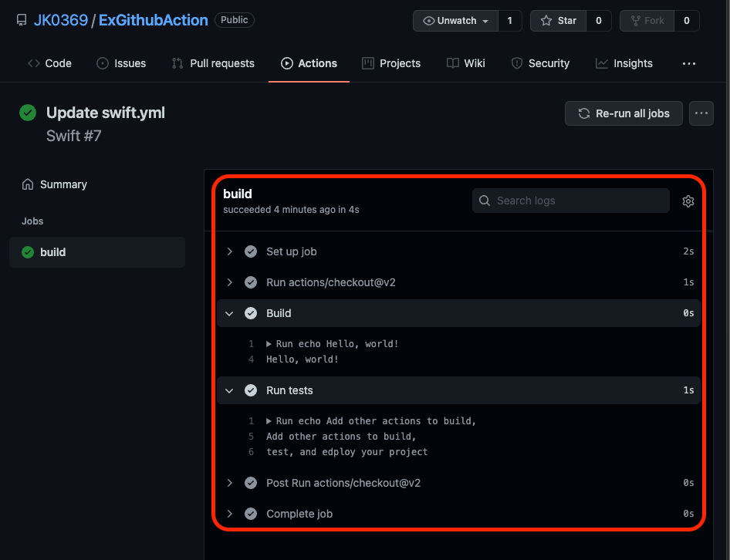Click the Security shield icon
Screen dimensions: 730x560
click(x=517, y=63)
